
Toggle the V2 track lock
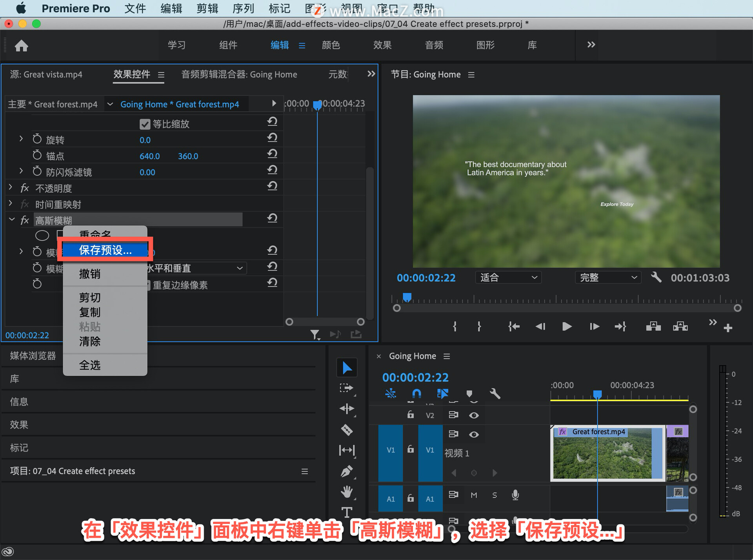(x=410, y=415)
